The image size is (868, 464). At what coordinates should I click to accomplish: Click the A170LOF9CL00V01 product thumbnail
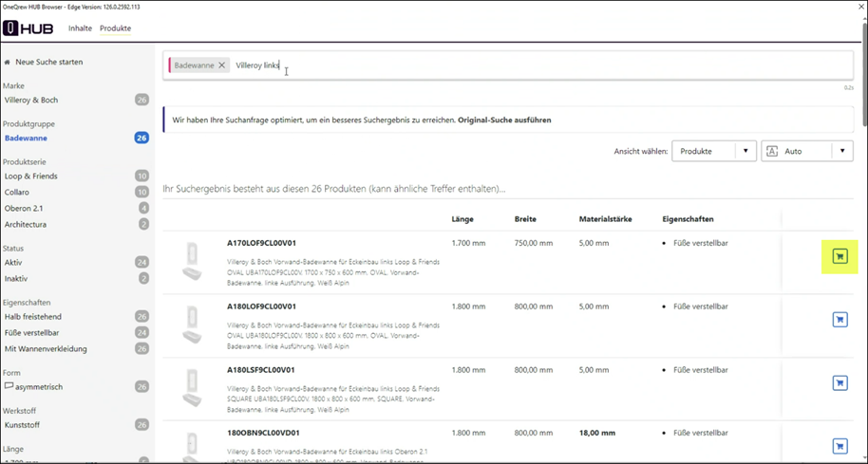[192, 262]
